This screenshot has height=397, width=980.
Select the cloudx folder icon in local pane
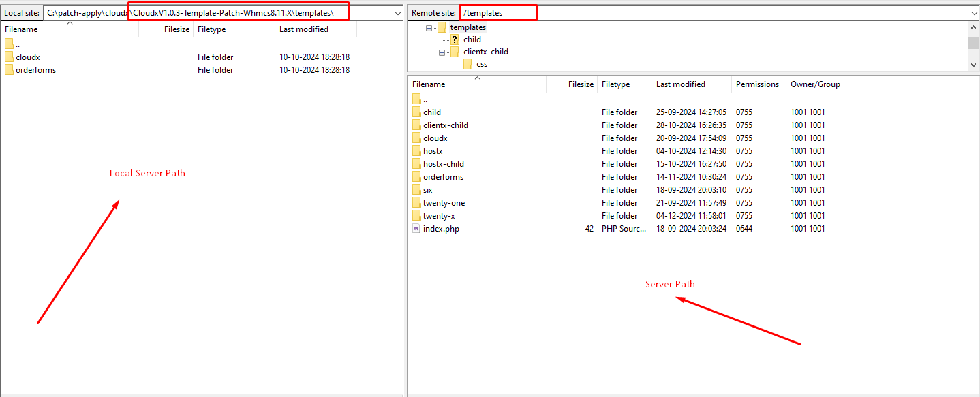click(9, 57)
